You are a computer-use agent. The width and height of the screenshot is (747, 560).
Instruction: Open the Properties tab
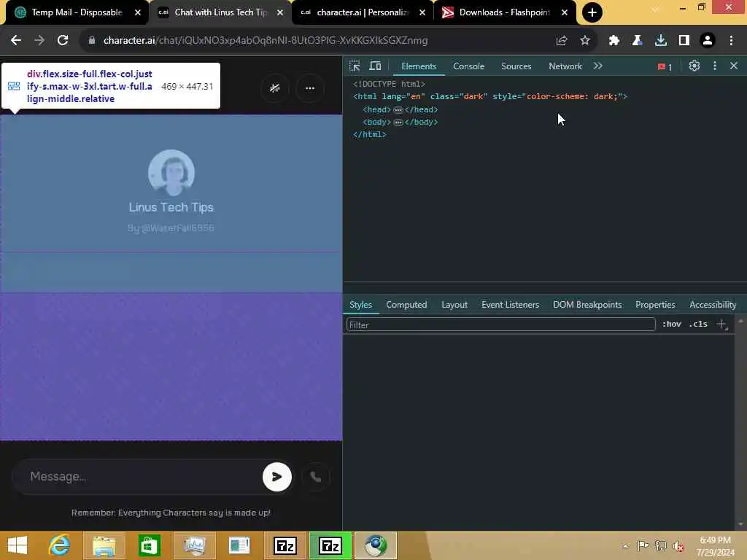click(x=655, y=305)
